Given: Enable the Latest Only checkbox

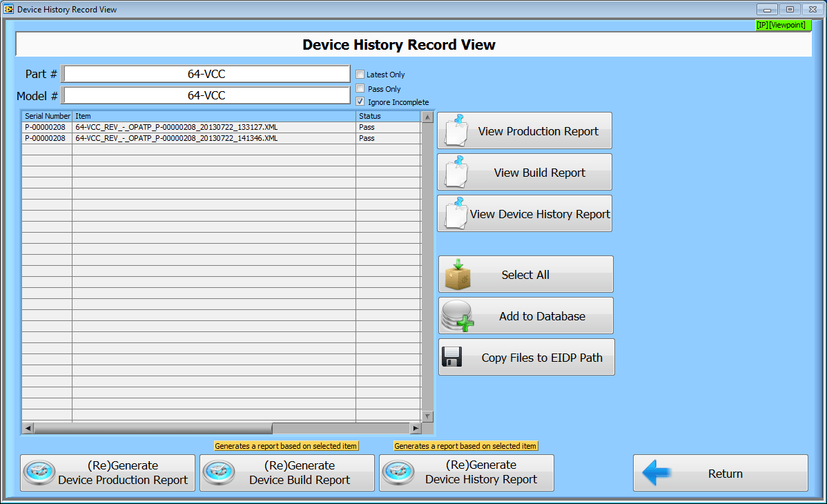Looking at the screenshot, I should (x=360, y=75).
